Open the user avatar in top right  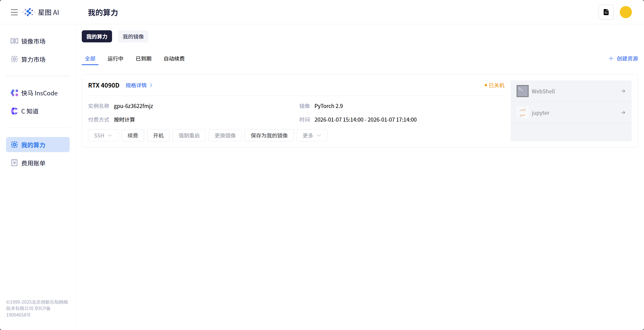(625, 12)
